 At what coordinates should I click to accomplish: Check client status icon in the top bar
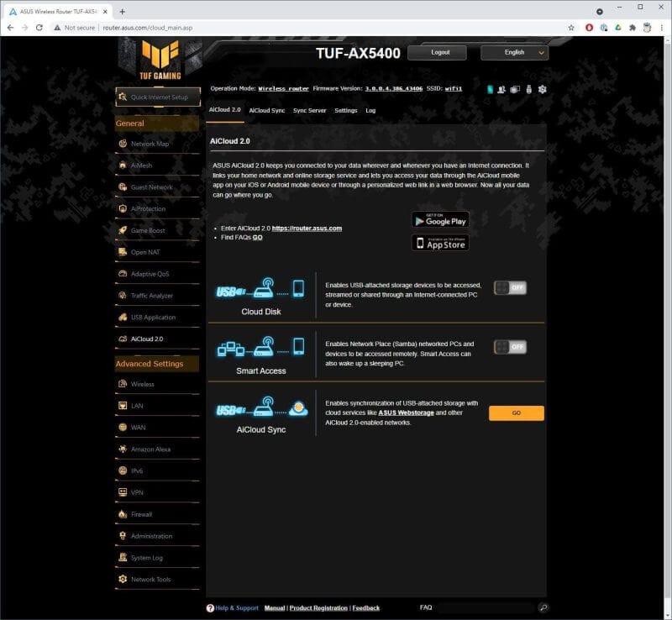click(501, 88)
